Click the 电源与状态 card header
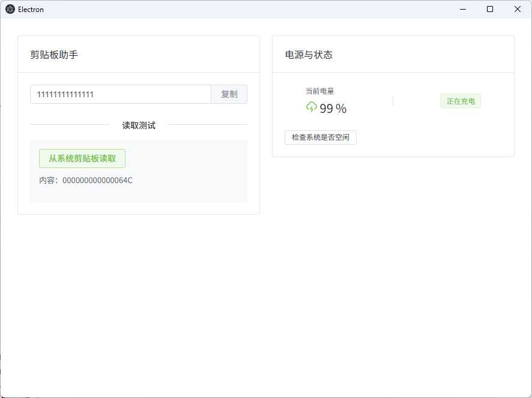The height and width of the screenshot is (398, 532). coord(309,55)
